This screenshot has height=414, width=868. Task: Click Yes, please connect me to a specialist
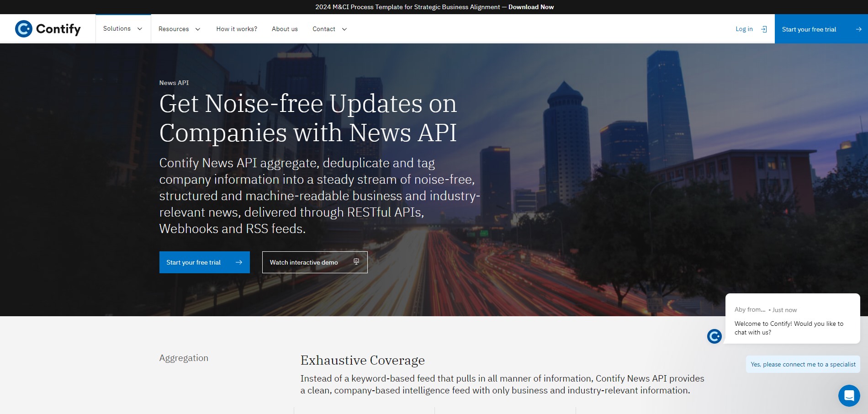coord(803,364)
